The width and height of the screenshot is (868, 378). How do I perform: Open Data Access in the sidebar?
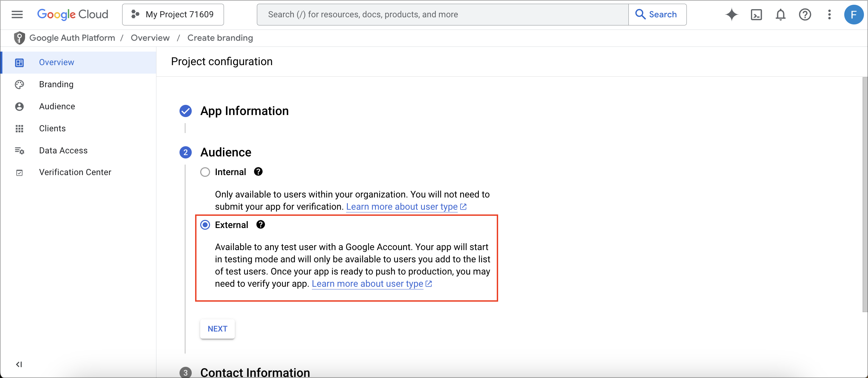pos(79,150)
